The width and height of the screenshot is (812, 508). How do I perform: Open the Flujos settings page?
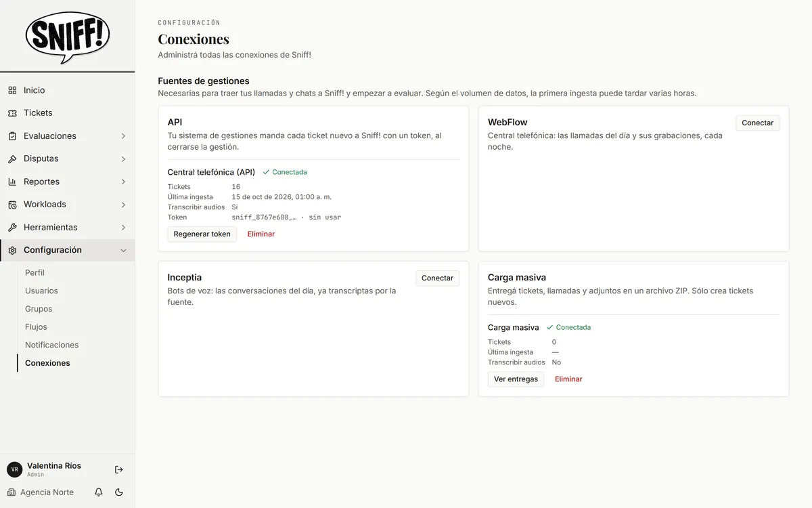click(x=36, y=326)
